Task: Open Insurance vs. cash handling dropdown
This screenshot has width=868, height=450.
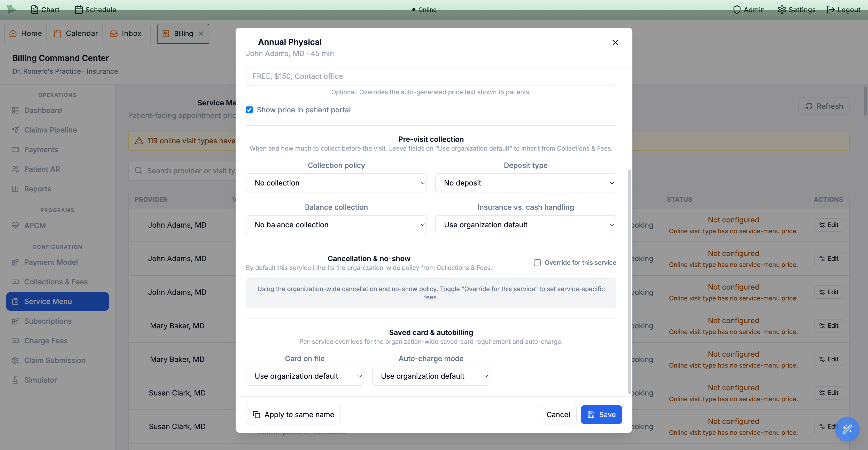Action: coord(526,225)
